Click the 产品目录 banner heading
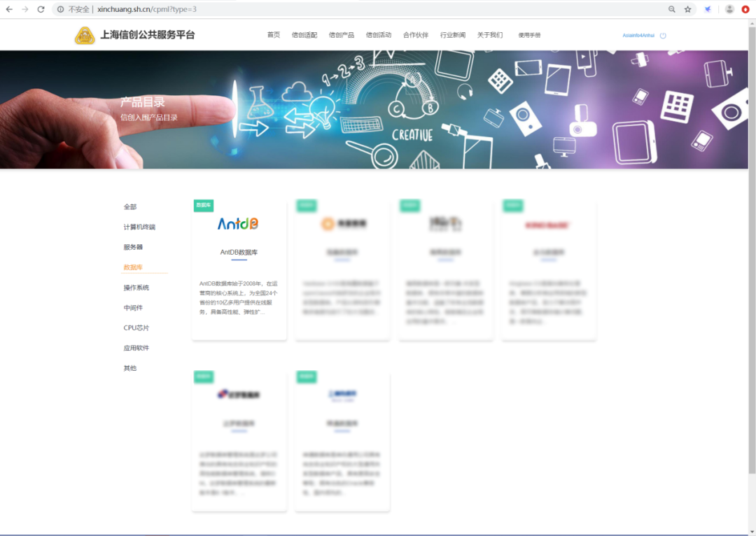This screenshot has width=756, height=536. point(143,101)
